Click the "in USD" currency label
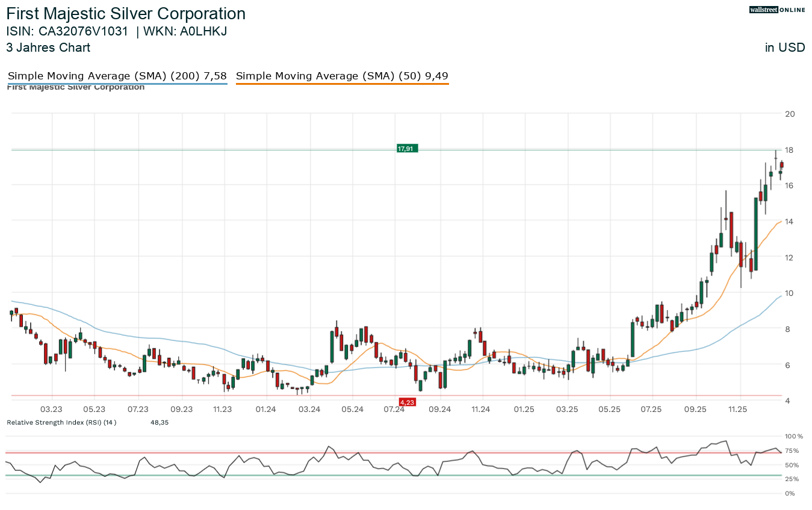812x510 pixels. (784, 48)
